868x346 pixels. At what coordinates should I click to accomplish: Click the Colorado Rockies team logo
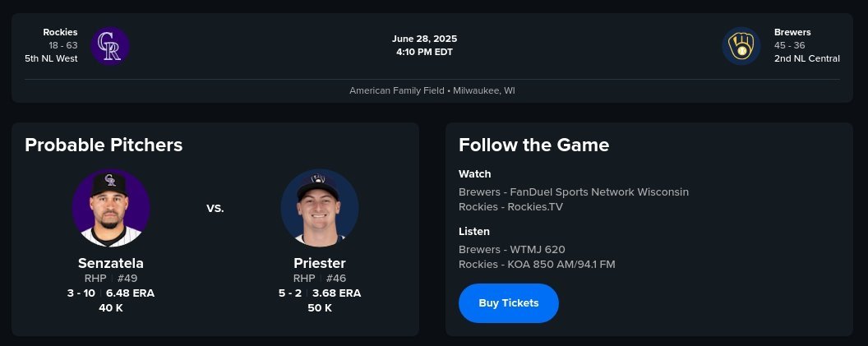click(x=109, y=45)
